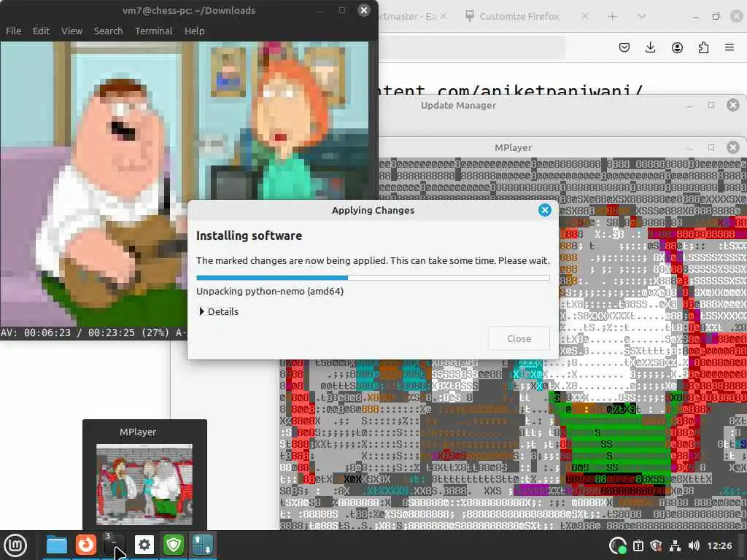Open the Firefox account icon
This screenshot has height=560, width=747.
677,47
